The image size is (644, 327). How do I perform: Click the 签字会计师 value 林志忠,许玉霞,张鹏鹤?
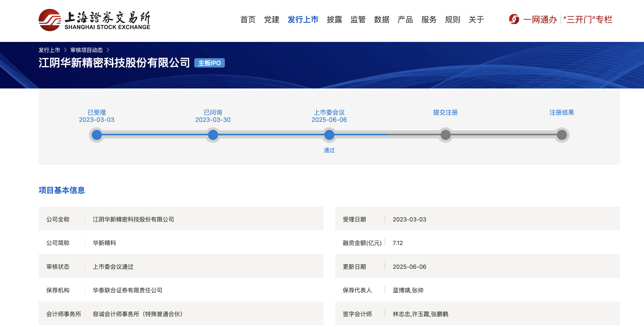(x=421, y=314)
